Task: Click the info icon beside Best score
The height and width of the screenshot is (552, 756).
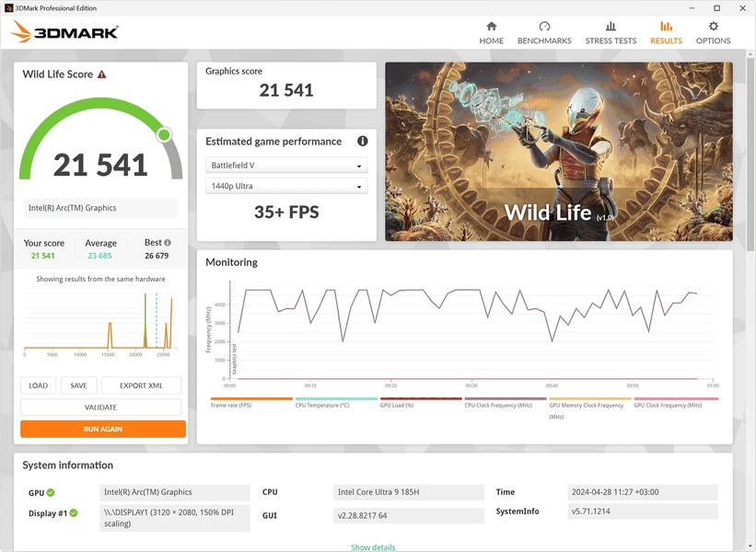Action: (168, 242)
